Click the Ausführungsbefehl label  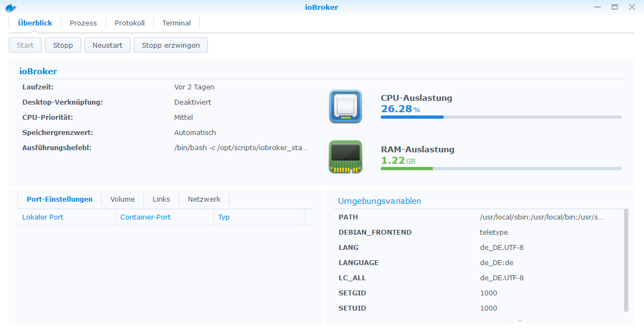57,148
